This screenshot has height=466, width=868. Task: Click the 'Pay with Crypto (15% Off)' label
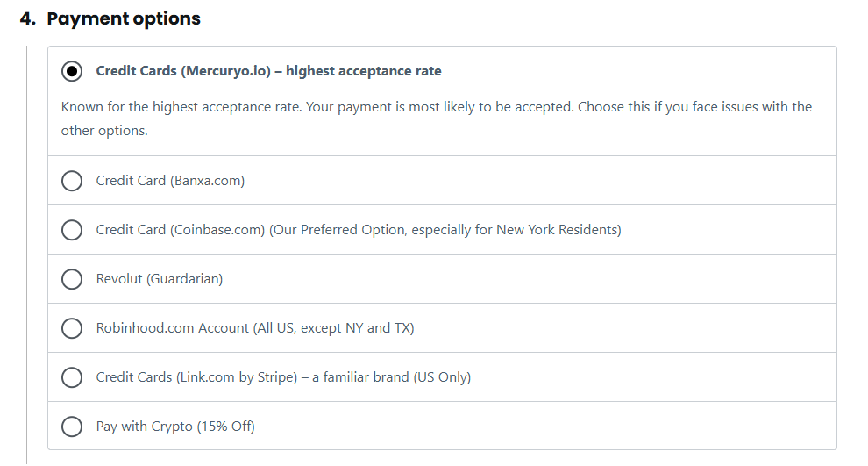click(x=175, y=427)
